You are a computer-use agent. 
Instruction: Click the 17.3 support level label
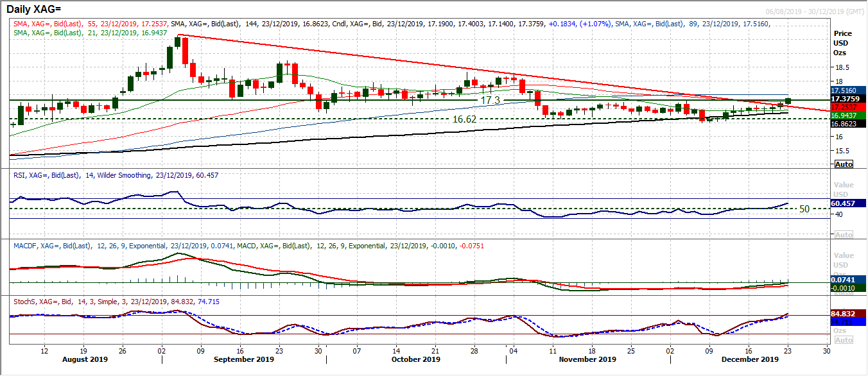490,101
